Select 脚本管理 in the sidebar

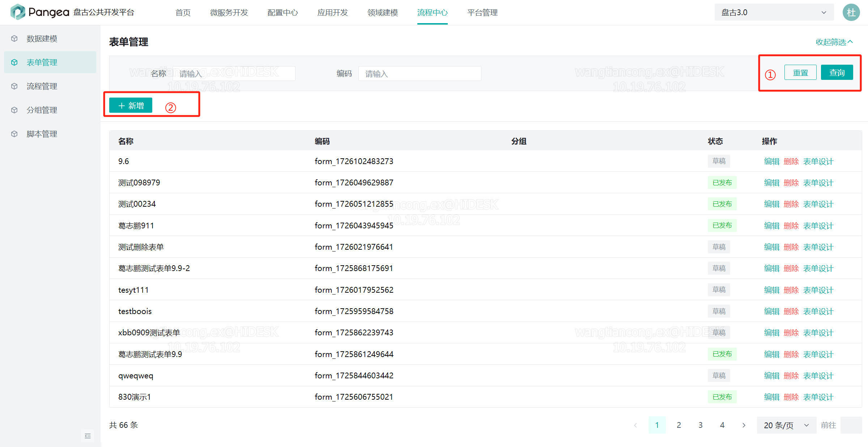[50, 134]
